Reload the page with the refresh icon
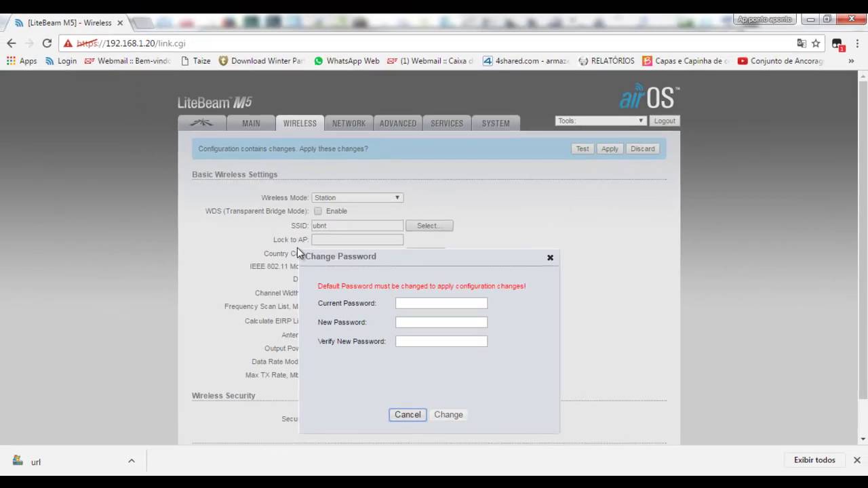The width and height of the screenshot is (868, 488). [x=47, y=43]
